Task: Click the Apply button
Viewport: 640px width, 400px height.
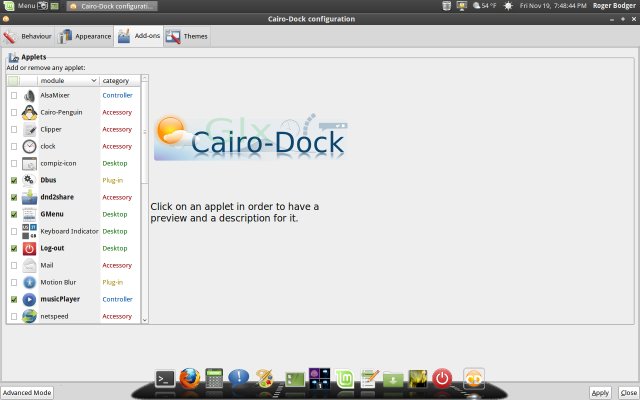Action: point(600,393)
